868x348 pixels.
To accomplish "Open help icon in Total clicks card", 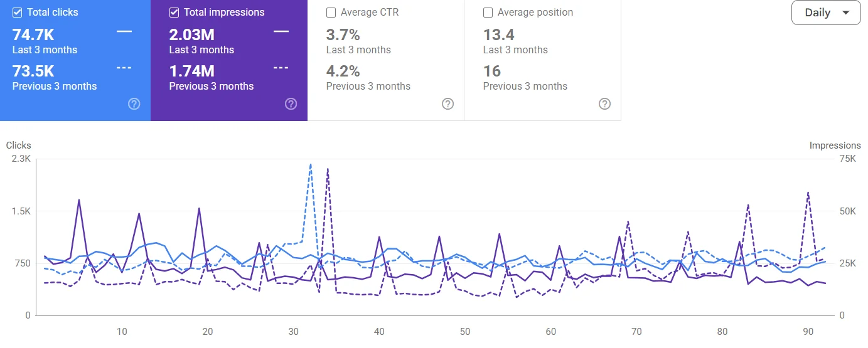I will pyautogui.click(x=134, y=104).
